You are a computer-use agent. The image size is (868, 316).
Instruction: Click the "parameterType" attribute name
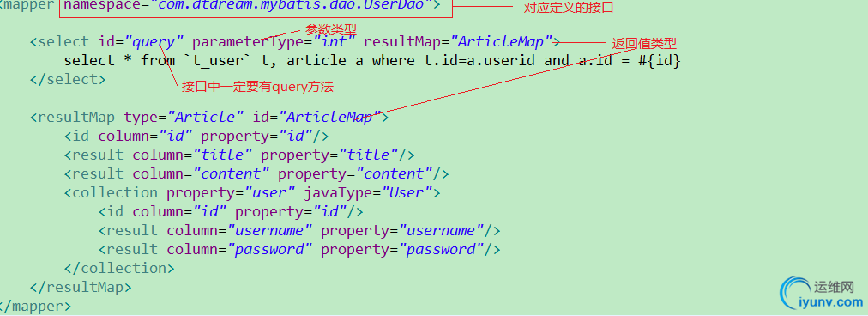click(x=247, y=41)
